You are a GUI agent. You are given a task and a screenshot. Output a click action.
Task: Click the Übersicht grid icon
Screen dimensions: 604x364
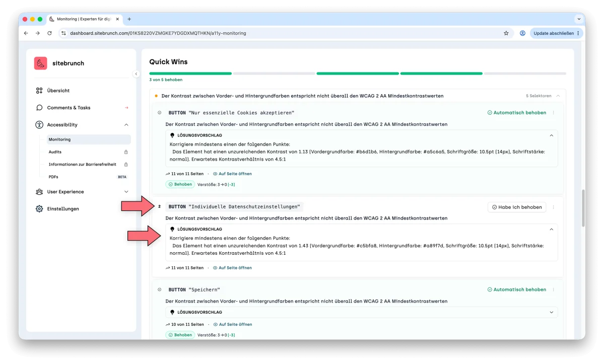39,91
